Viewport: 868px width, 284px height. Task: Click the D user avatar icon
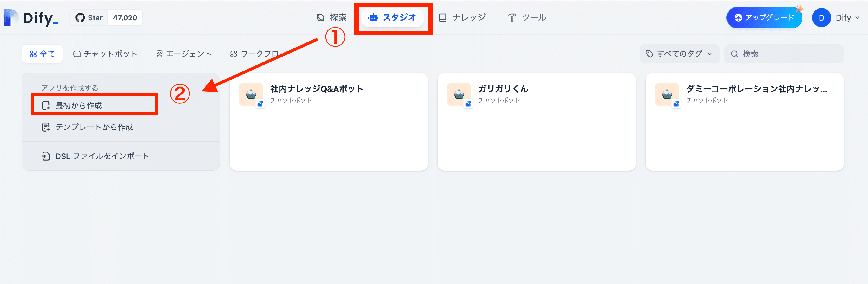point(821,18)
